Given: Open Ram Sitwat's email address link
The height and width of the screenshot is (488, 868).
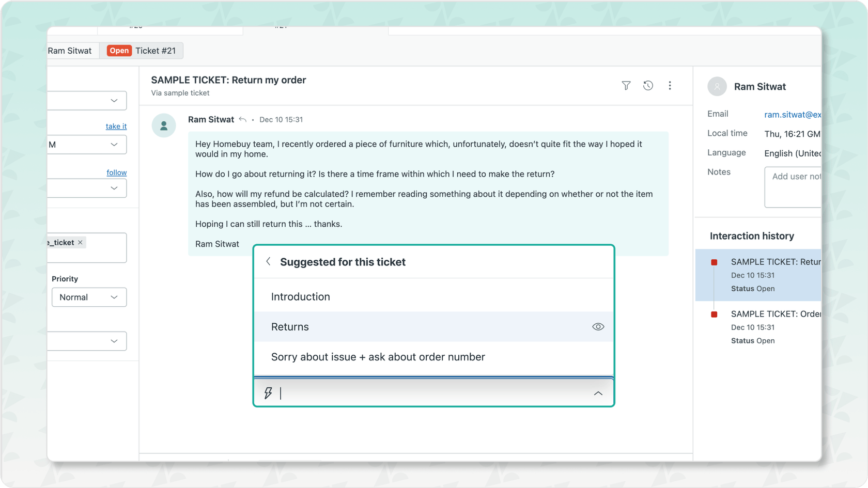Looking at the screenshot, I should pos(792,114).
